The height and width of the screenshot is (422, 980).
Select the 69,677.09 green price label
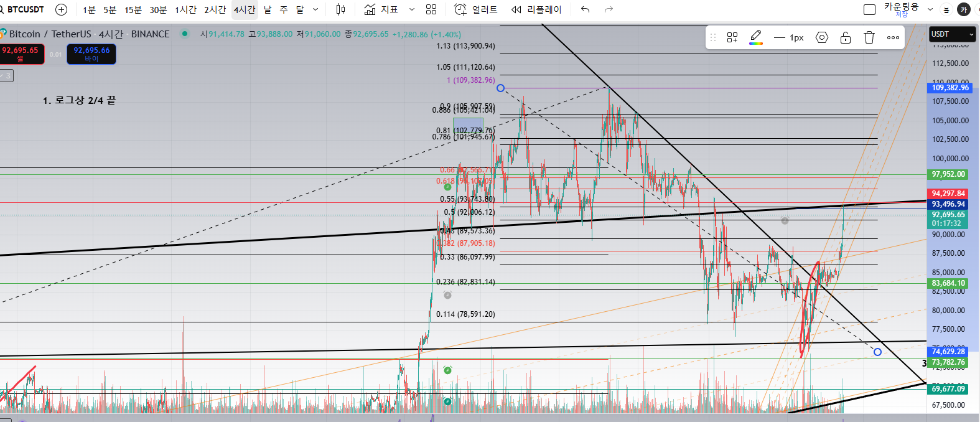pyautogui.click(x=948, y=389)
